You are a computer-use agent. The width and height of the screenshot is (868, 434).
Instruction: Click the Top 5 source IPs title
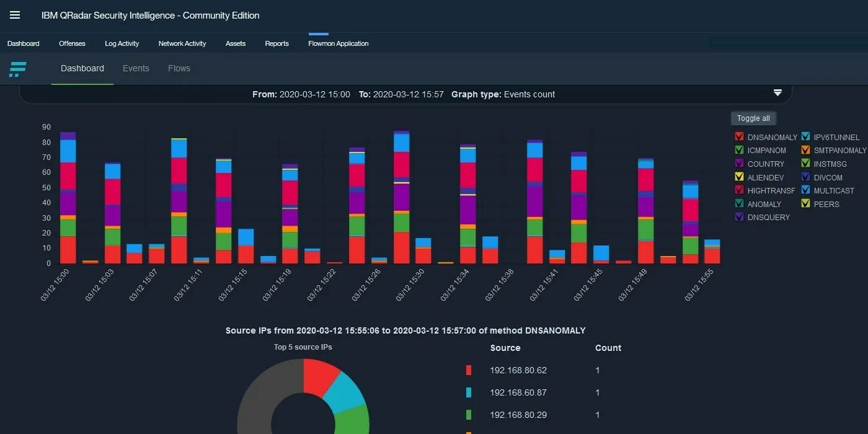point(303,347)
